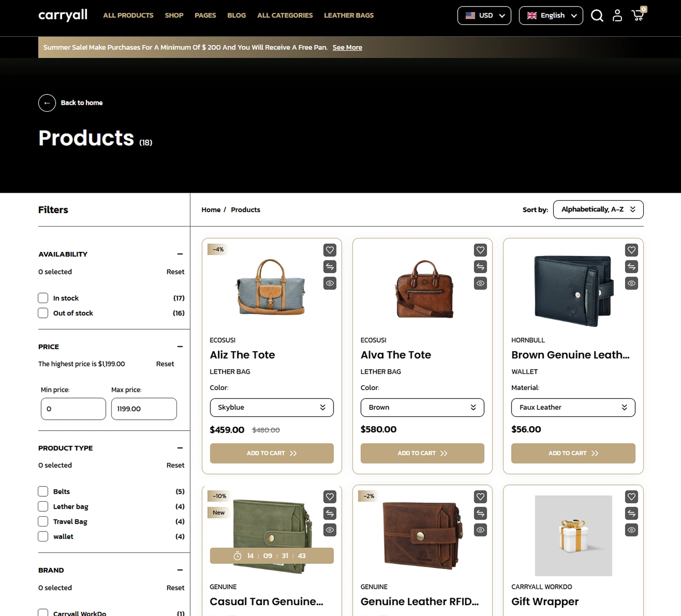Open the Alva The Tote product image
Viewport: 681px width, 616px height.
click(424, 289)
